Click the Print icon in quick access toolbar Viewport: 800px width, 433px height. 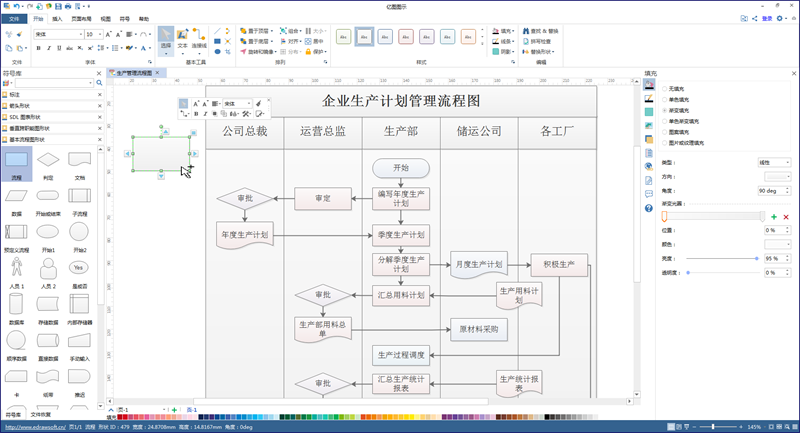pos(68,6)
